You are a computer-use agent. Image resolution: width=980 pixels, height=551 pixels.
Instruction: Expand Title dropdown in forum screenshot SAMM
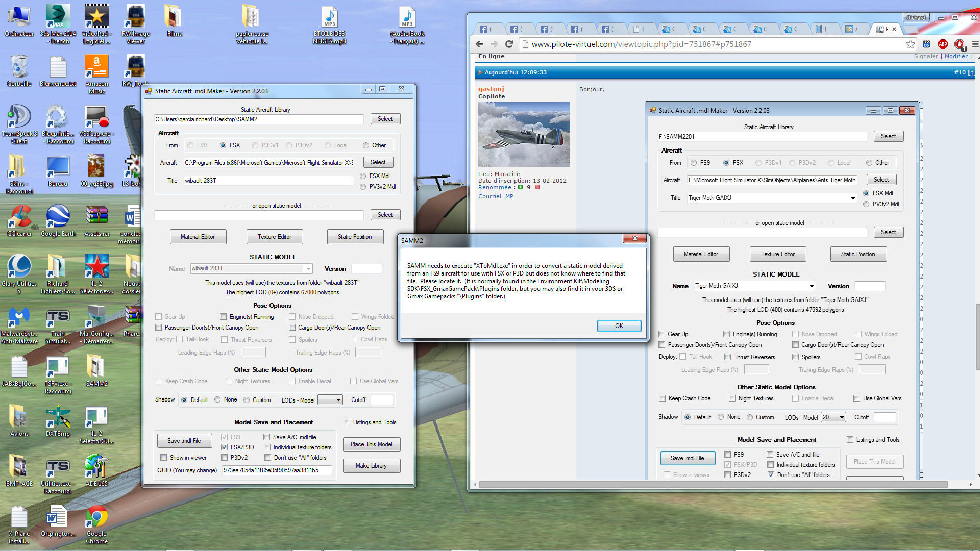coord(852,198)
